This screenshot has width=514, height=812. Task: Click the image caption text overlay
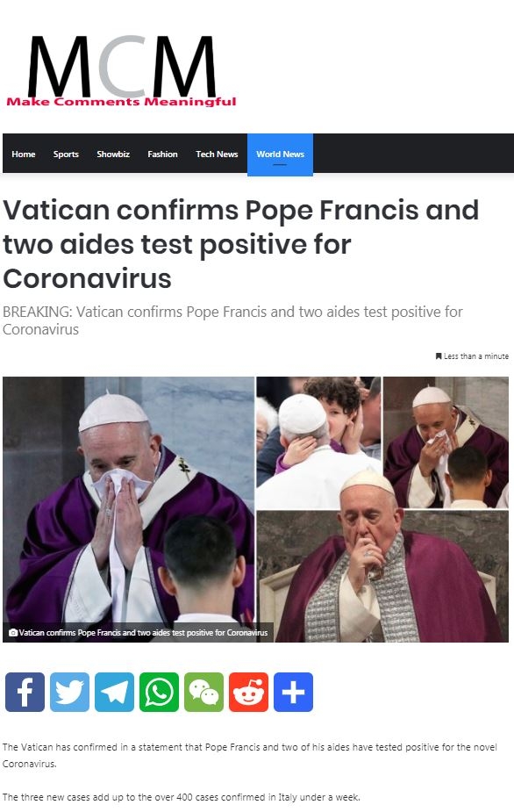tap(139, 632)
